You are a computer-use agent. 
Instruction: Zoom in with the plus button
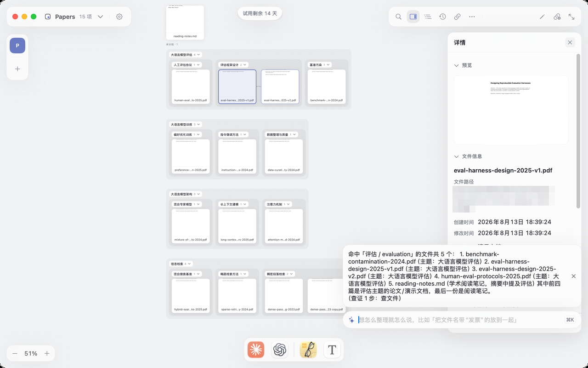click(x=47, y=353)
